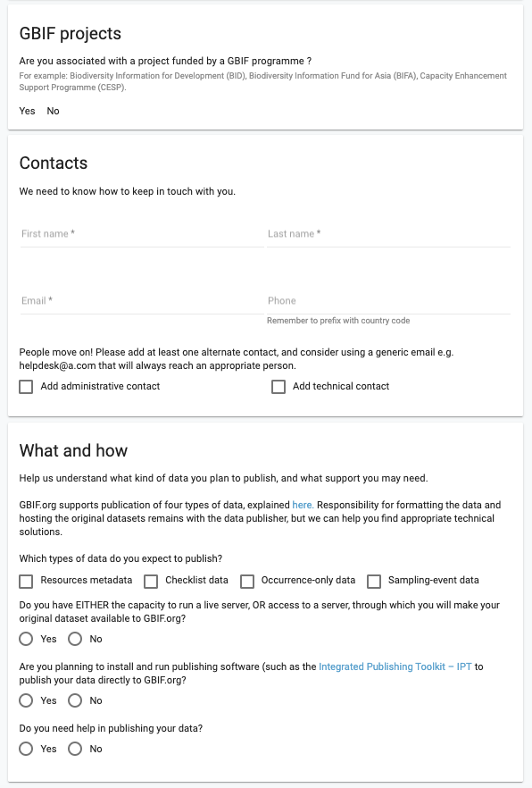
Task: Select No for installing publishing software
Action: (x=75, y=700)
